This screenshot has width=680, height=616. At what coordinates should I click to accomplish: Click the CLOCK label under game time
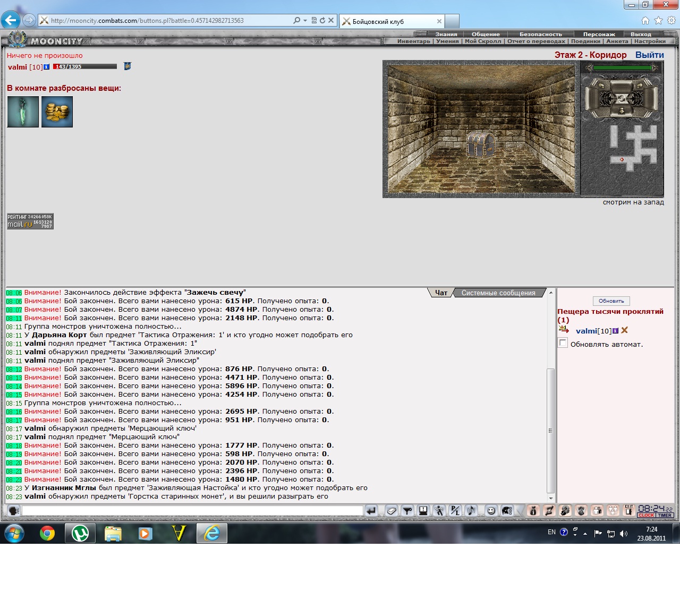click(646, 515)
